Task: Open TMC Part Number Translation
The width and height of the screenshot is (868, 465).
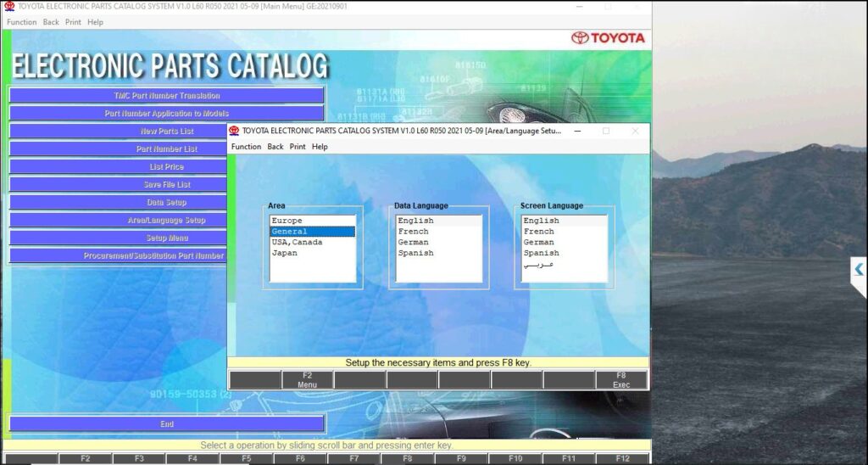Action: point(167,95)
